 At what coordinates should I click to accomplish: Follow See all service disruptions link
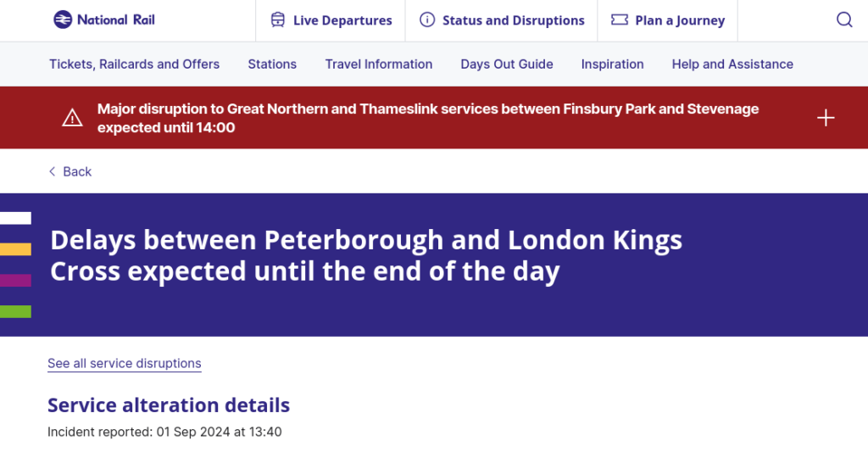click(125, 364)
